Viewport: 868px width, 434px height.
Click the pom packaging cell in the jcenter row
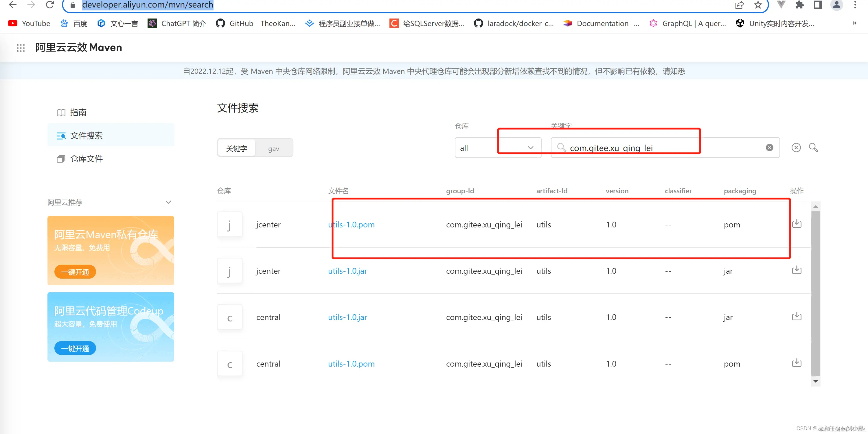click(732, 225)
